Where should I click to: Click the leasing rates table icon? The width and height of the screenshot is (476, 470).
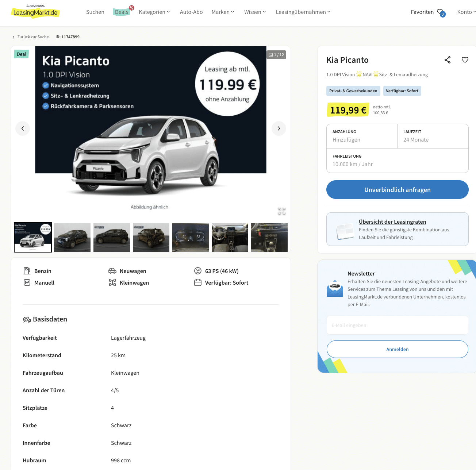coord(345,232)
